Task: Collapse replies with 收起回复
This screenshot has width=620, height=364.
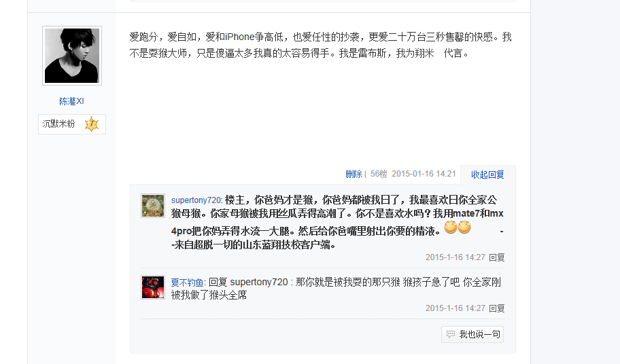Action: [x=487, y=175]
